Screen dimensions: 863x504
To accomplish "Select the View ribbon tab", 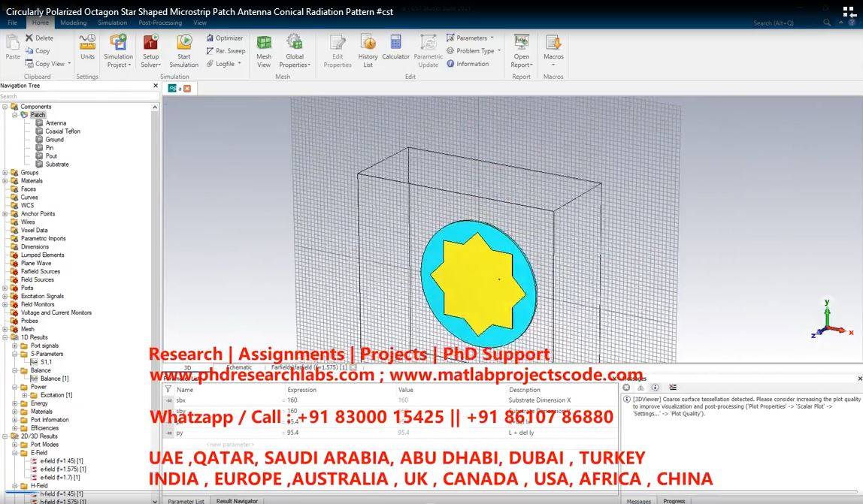I will click(200, 23).
